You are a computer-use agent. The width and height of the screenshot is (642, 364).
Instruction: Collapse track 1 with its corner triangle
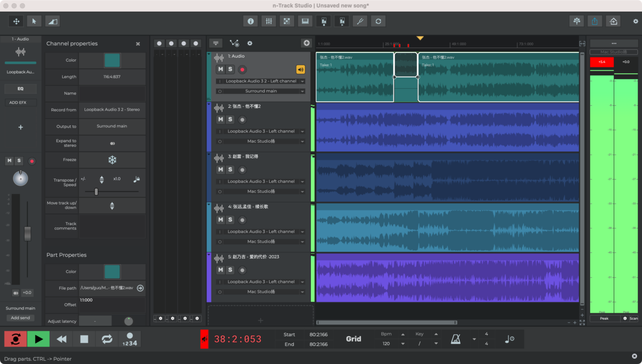(x=209, y=55)
